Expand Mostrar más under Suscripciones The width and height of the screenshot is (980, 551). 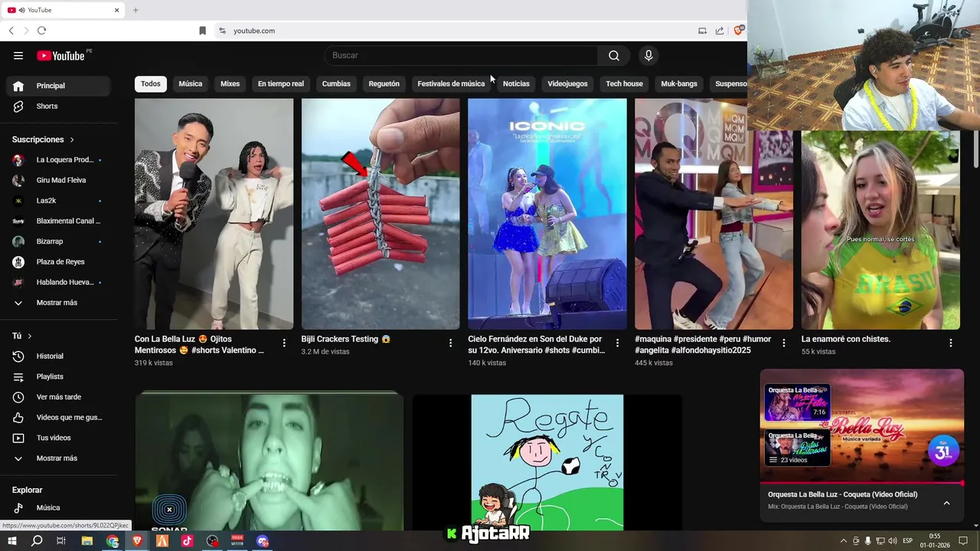point(58,302)
